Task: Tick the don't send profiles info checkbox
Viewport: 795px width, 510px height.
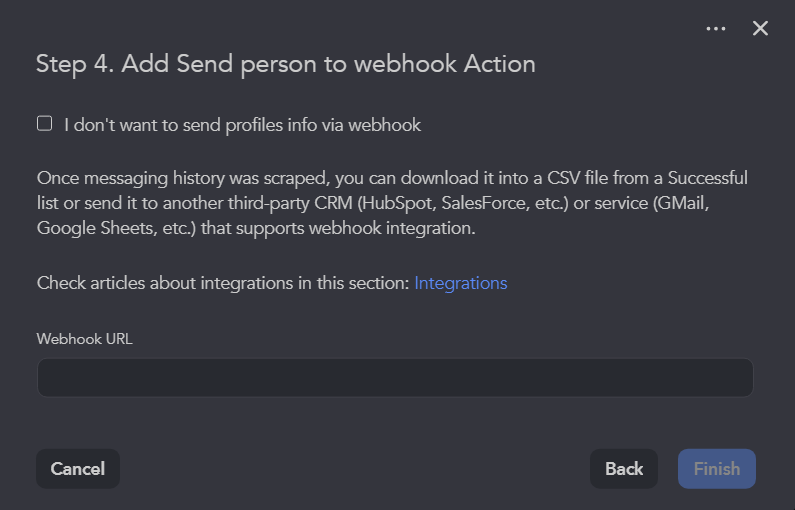Action: [44, 124]
